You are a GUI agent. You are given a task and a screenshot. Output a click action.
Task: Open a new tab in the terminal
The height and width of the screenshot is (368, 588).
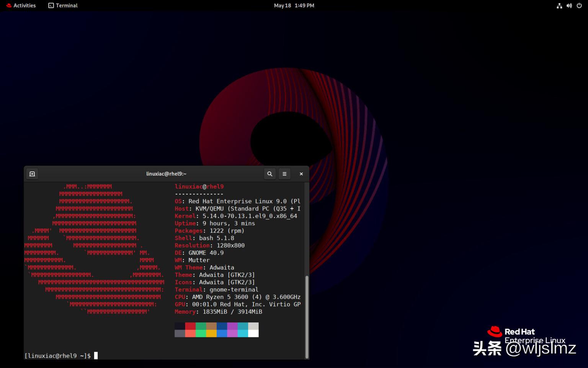point(32,174)
